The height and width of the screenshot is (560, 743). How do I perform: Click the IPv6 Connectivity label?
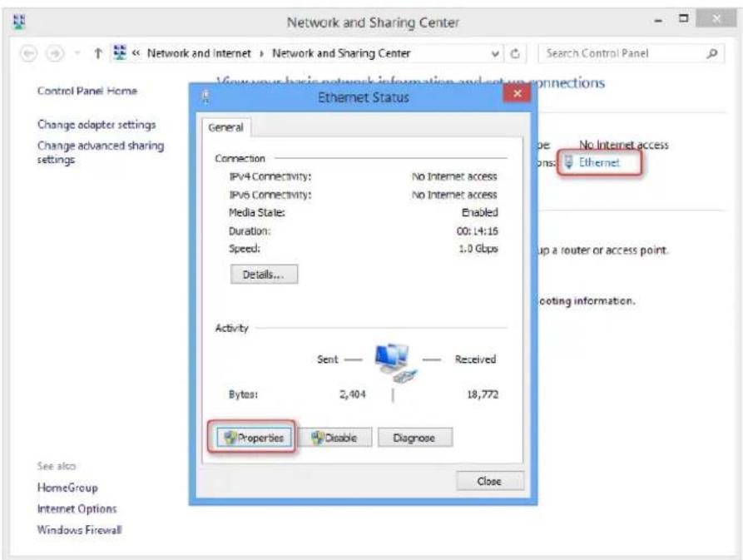(x=270, y=195)
